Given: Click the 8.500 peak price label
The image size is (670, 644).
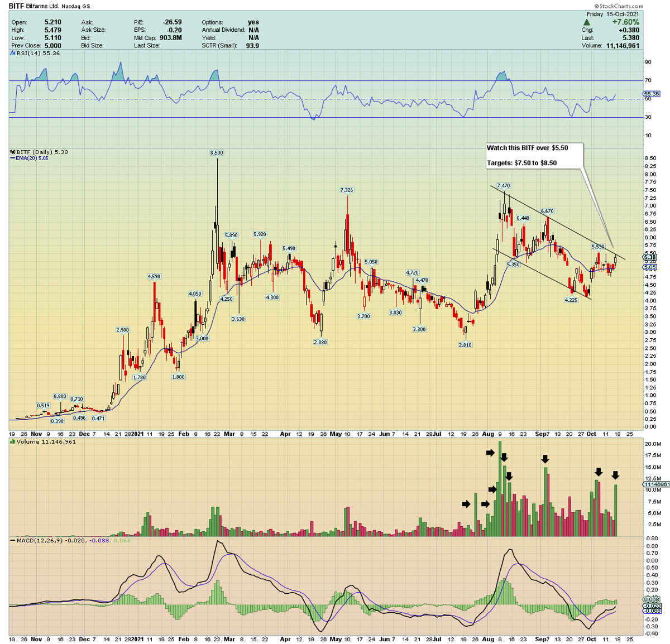Looking at the screenshot, I should pos(217,152).
